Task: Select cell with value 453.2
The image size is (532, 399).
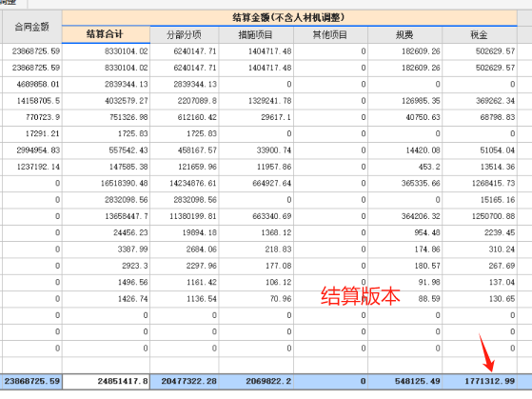Action: [404, 167]
